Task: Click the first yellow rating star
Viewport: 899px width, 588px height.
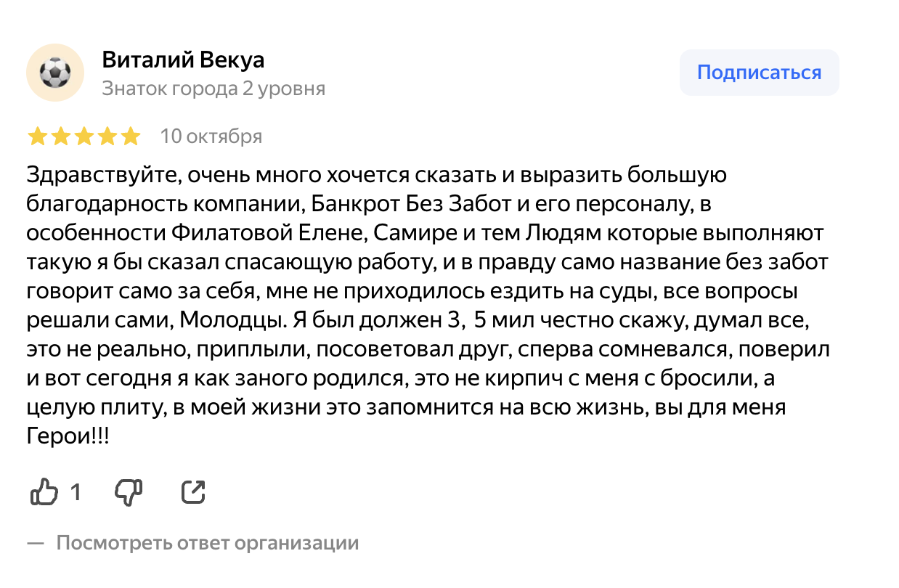Action: coord(37,136)
